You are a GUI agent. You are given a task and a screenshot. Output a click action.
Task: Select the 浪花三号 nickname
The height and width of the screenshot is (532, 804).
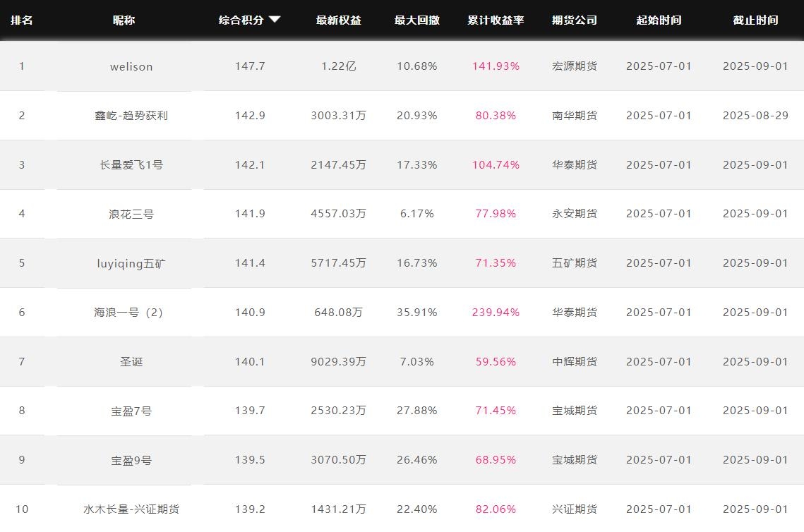click(x=131, y=214)
